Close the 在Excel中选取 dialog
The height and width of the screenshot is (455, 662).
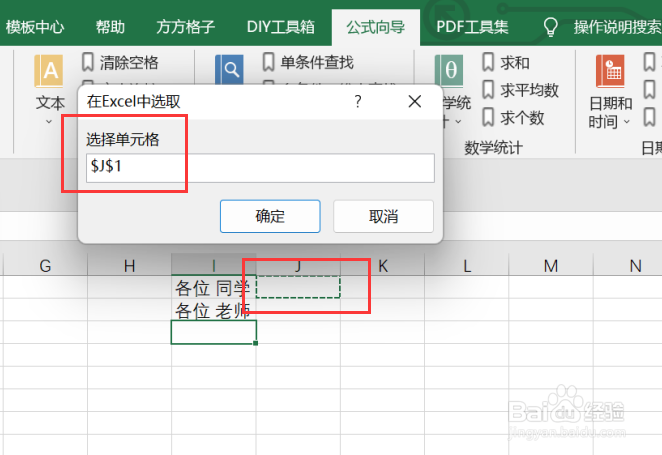tap(415, 101)
